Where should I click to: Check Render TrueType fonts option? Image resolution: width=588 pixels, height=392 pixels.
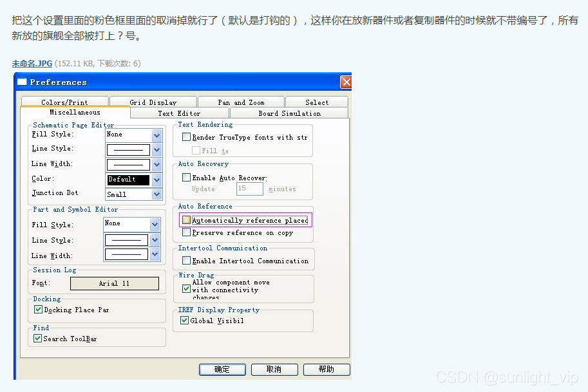187,137
